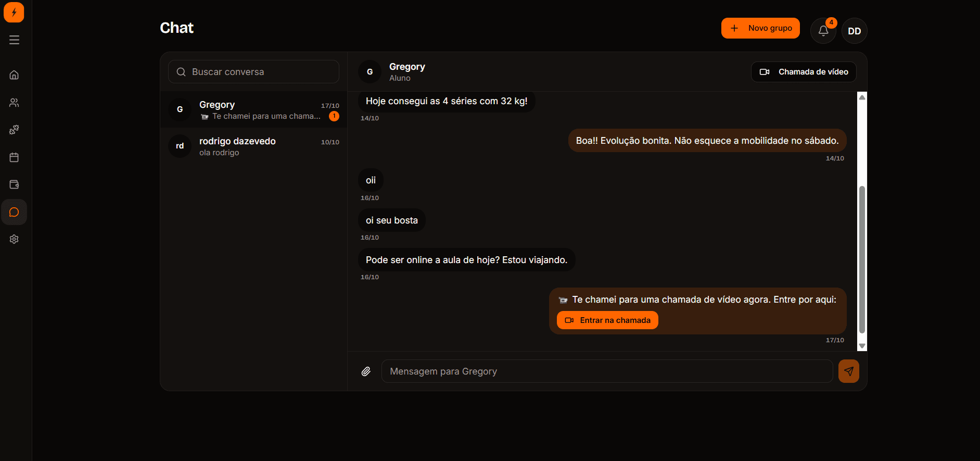The width and height of the screenshot is (980, 461).
Task: Select the chat bubble sidebar icon
Action: (x=14, y=212)
